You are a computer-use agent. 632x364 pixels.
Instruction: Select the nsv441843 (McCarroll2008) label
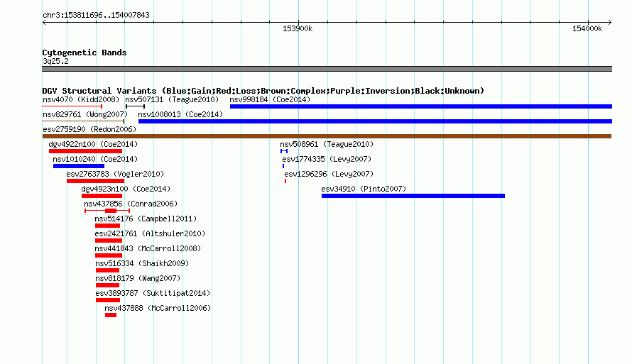tap(148, 248)
